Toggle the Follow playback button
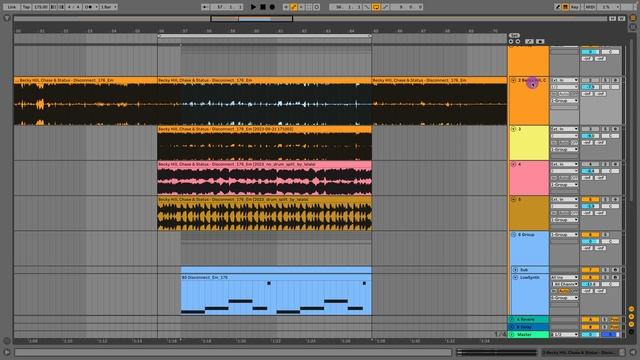 (x=205, y=7)
